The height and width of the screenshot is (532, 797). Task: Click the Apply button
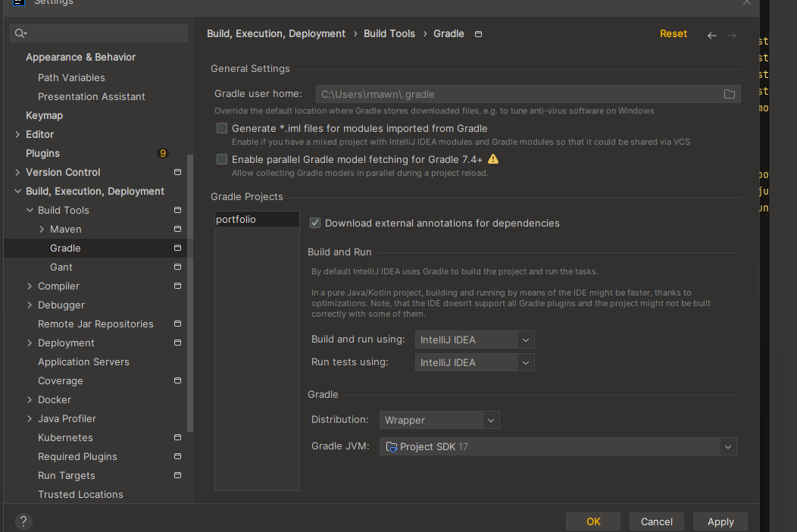pos(720,521)
